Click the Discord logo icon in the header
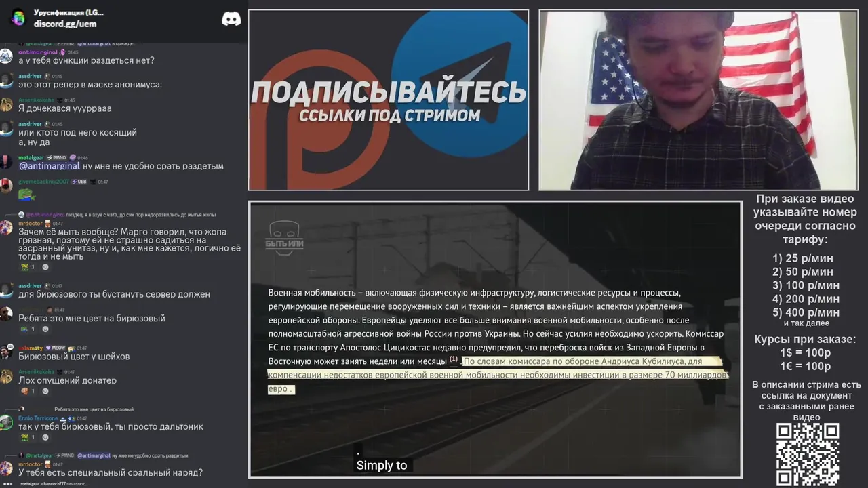 (231, 18)
